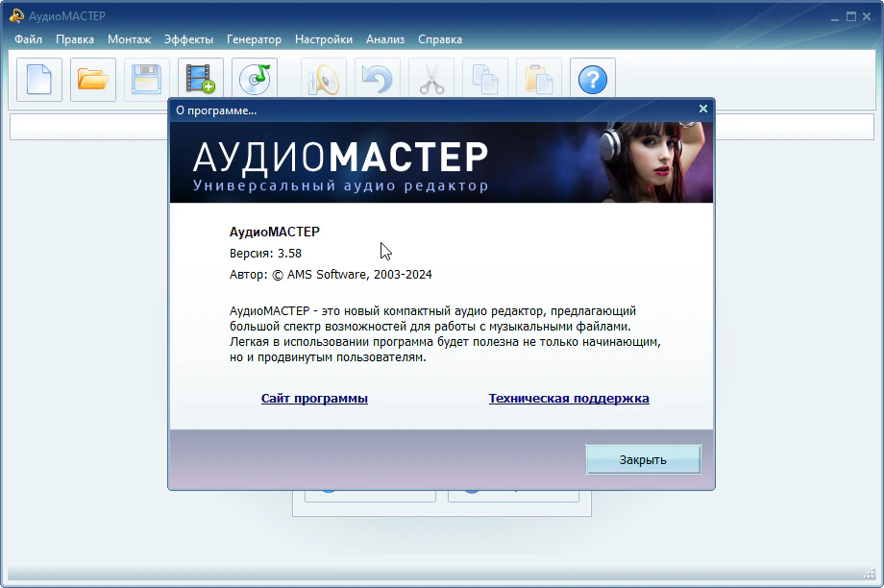
Task: Follow the Техническая поддержка link
Action: 569,399
